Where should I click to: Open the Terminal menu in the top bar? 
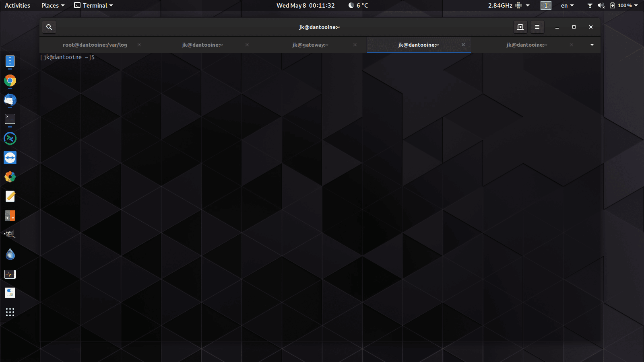(93, 5)
